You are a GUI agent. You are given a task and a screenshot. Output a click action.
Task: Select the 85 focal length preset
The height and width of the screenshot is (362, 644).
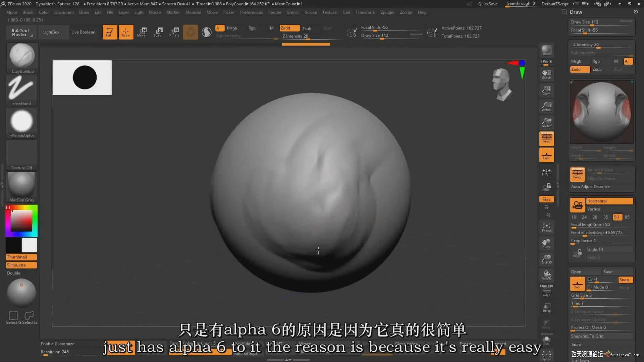pos(627,217)
